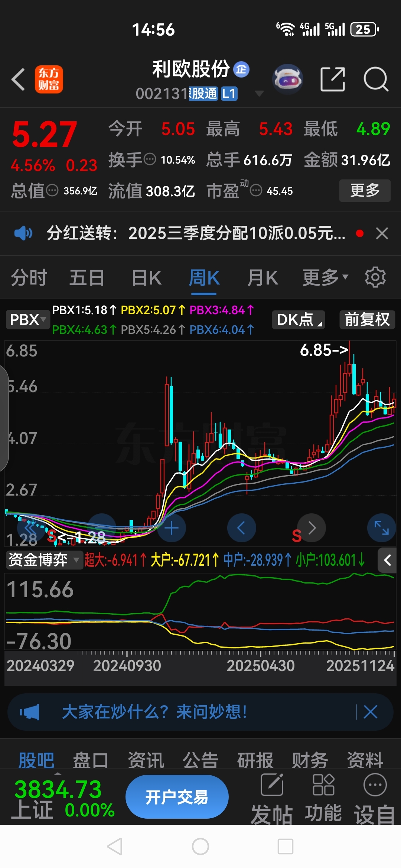
Task: Open the 财务 tab
Action: pos(310,760)
